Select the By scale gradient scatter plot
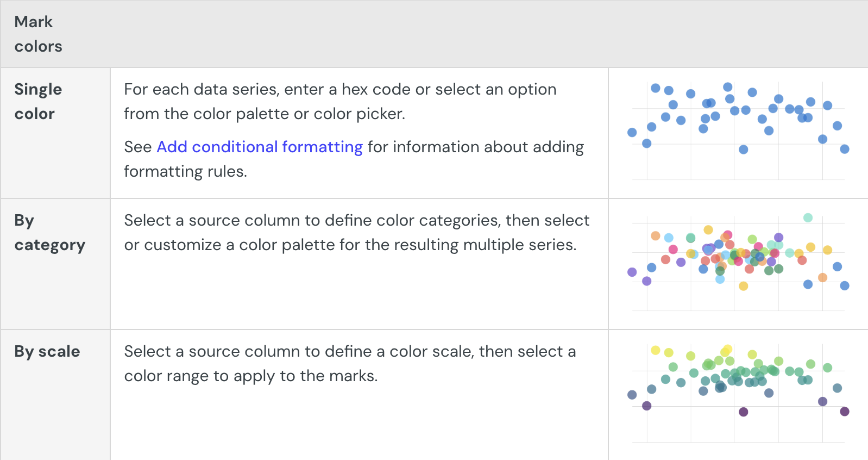The width and height of the screenshot is (868, 460). 738,393
